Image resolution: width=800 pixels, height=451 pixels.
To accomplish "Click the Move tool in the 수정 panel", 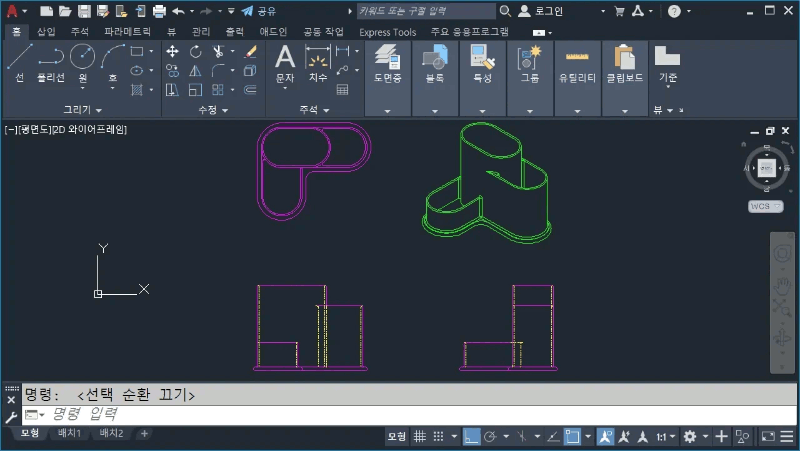I will pos(172,52).
